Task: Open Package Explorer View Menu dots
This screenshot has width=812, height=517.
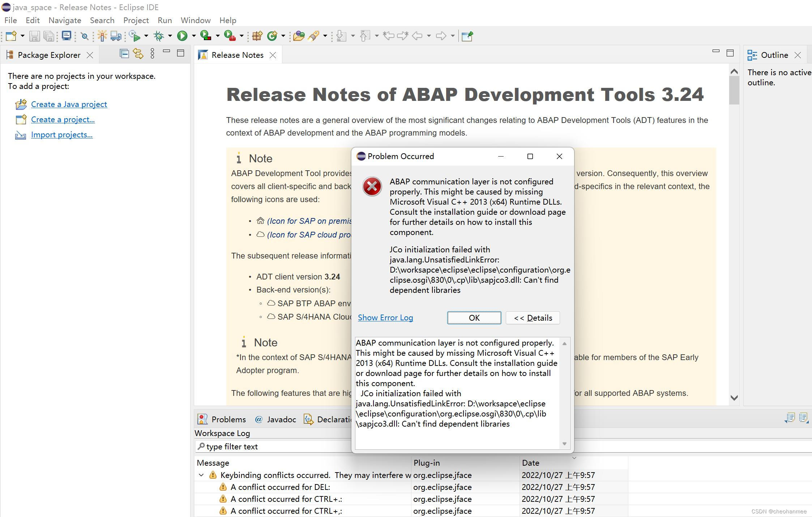Action: (x=152, y=54)
